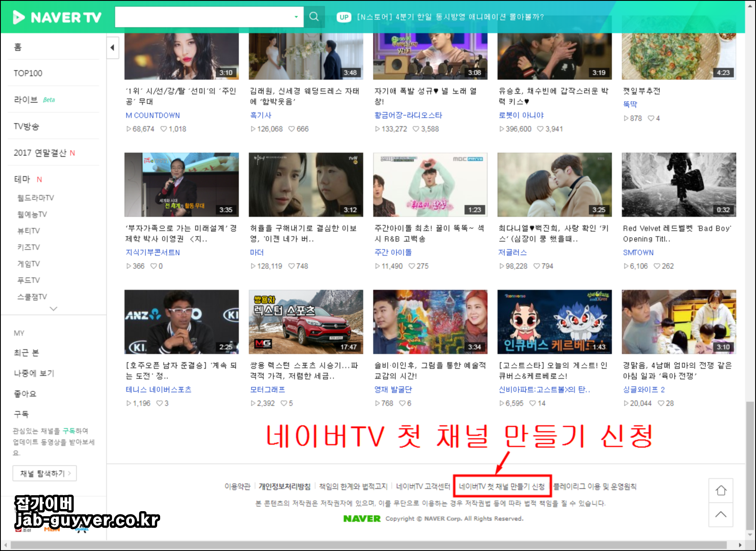Open TOP100 in the sidebar
Viewport: 756px width, 551px height.
[28, 73]
